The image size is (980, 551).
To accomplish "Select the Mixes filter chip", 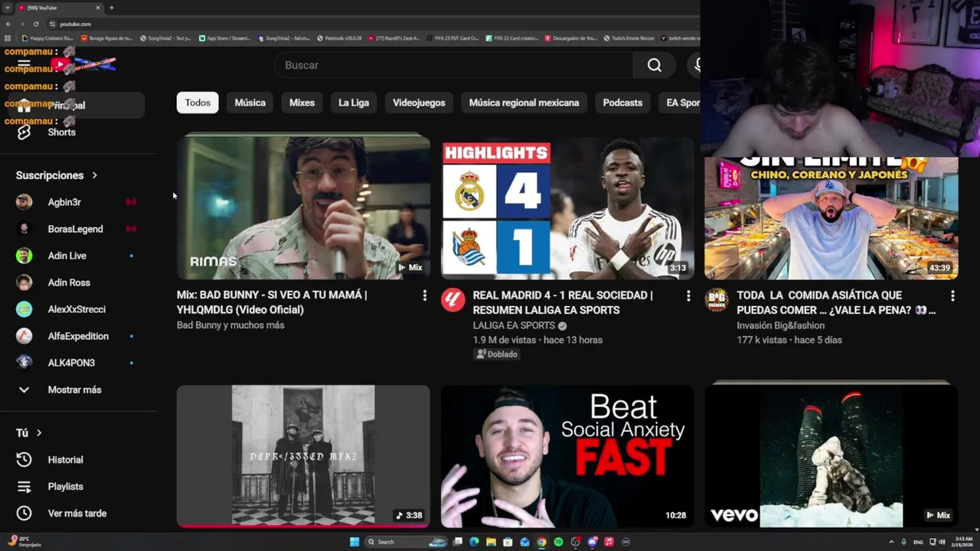I will tap(302, 103).
